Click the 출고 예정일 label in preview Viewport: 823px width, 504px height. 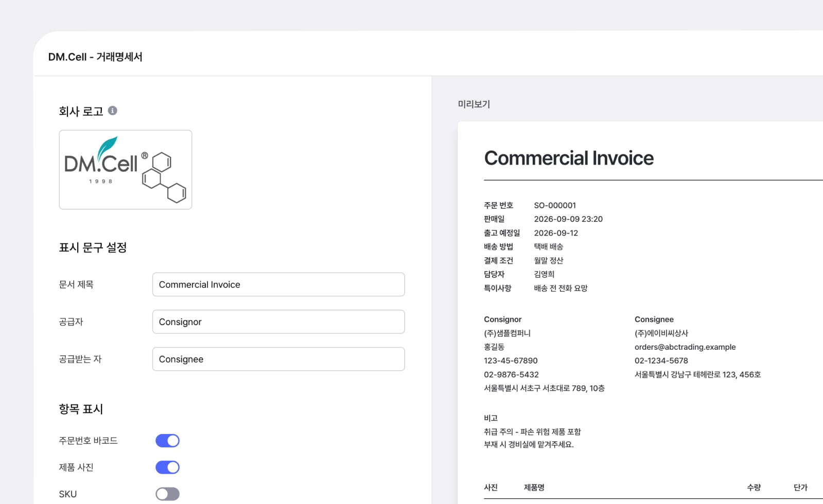point(502,233)
